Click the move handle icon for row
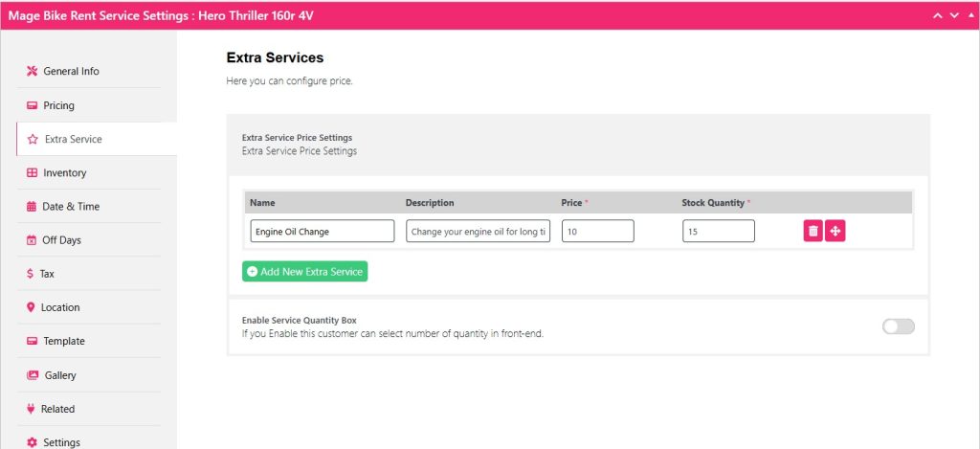 click(835, 232)
